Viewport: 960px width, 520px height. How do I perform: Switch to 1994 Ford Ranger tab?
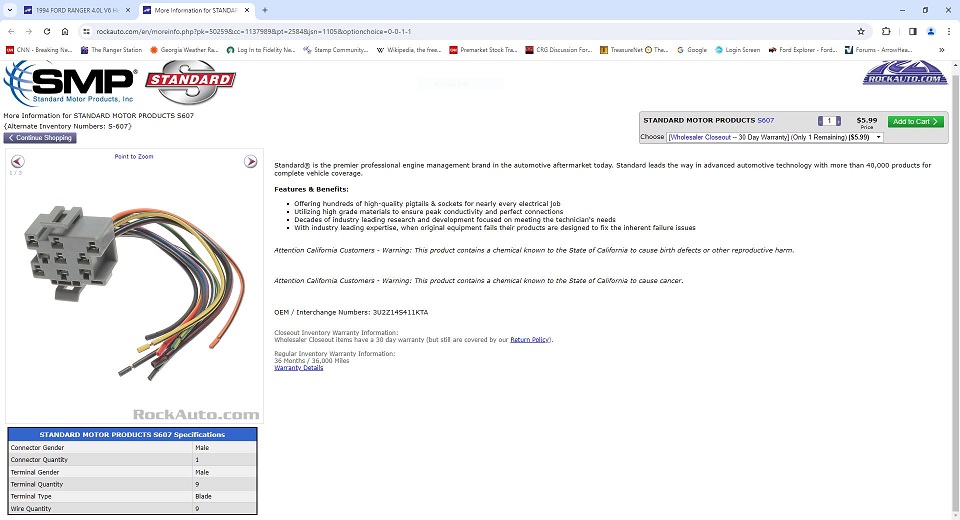click(x=76, y=10)
